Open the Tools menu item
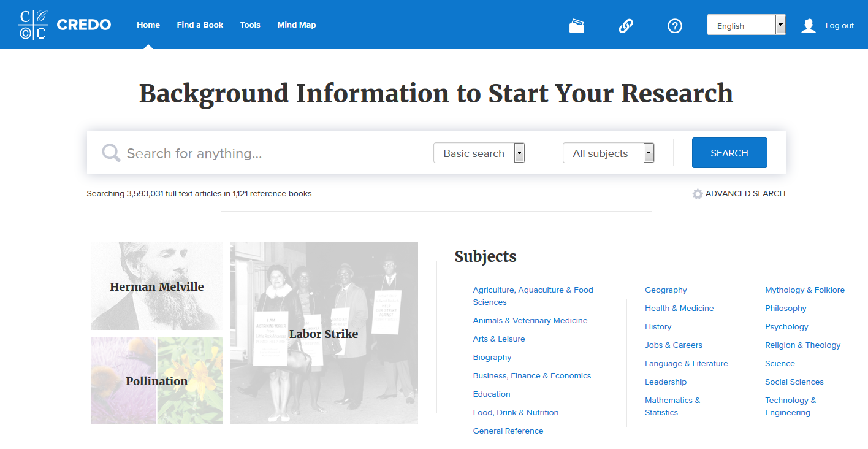868x449 pixels. (x=250, y=25)
